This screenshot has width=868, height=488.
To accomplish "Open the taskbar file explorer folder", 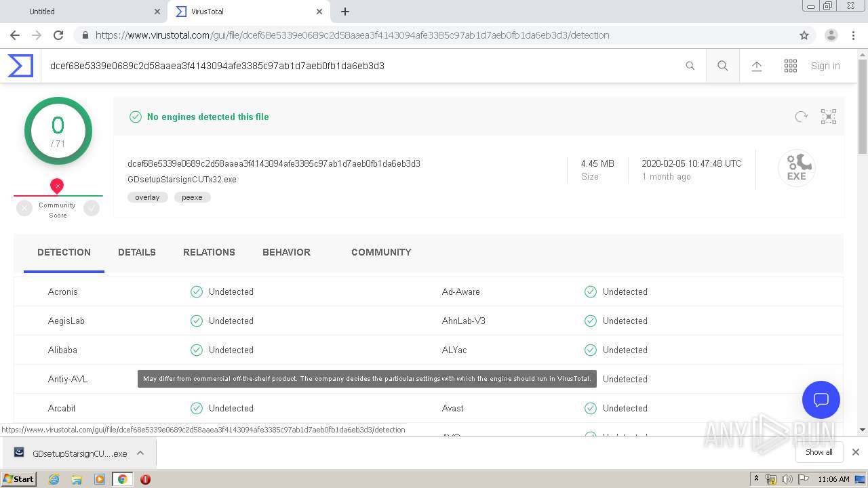I will coord(77,479).
